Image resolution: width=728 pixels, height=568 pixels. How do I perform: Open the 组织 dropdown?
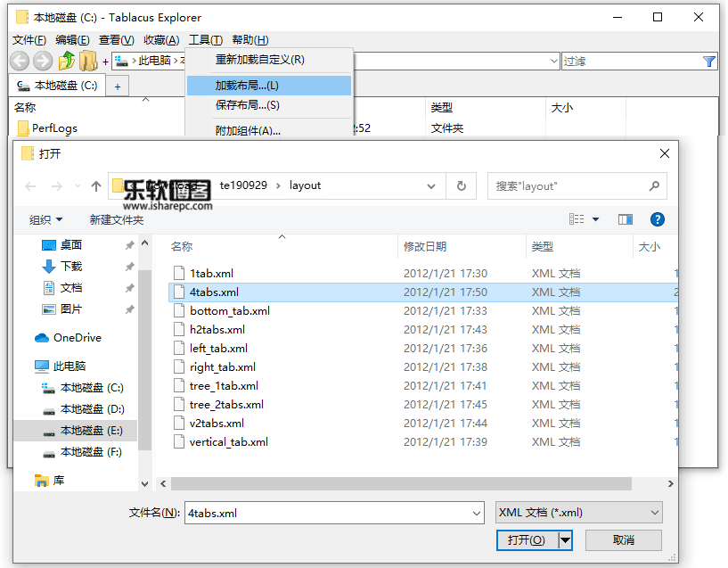[x=45, y=219]
